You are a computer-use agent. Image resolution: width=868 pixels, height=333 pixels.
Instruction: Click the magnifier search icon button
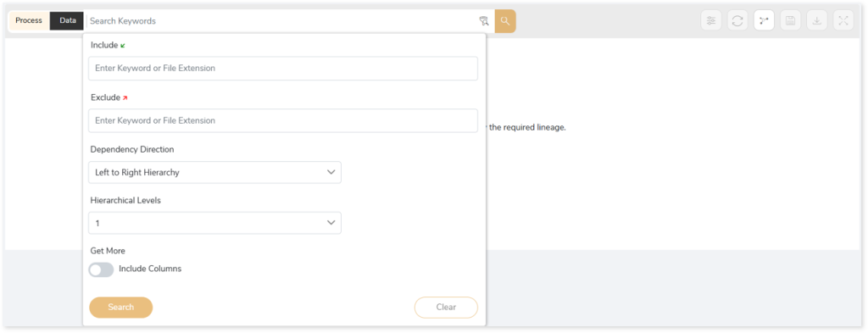point(505,21)
